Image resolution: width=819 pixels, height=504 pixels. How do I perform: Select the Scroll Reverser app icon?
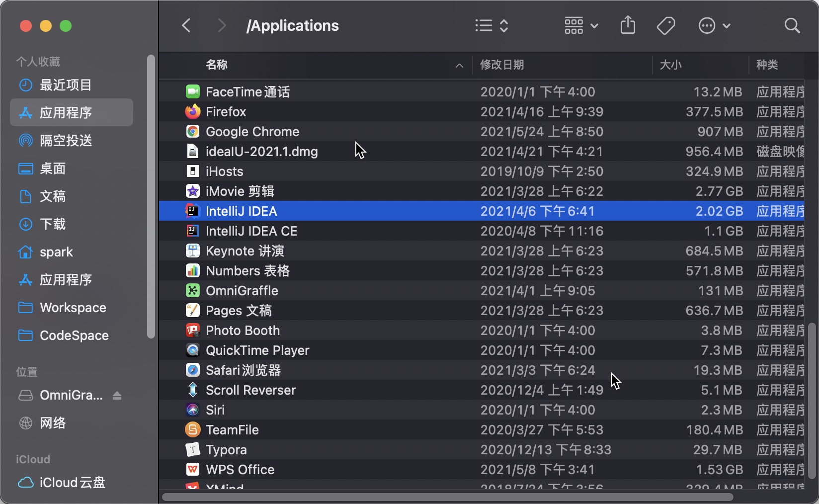(193, 390)
